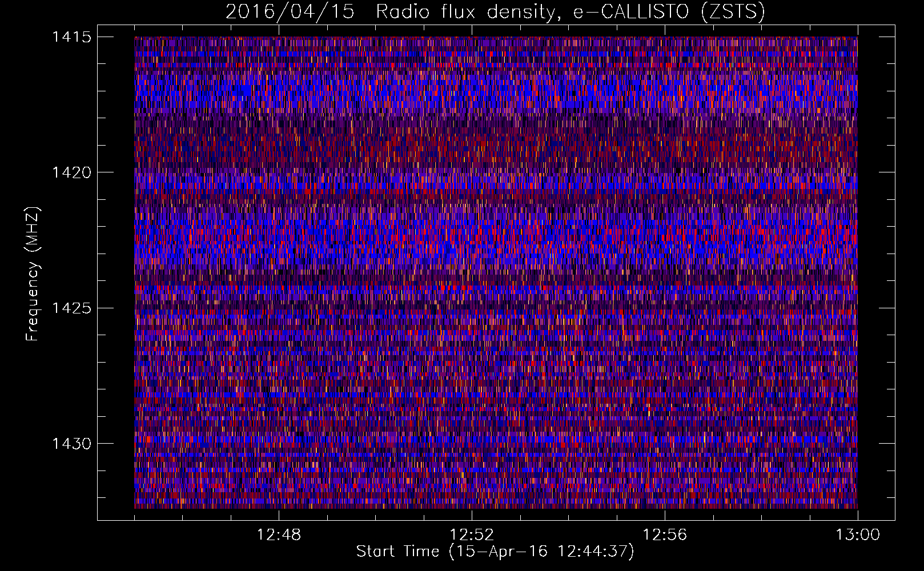Select the 1425 frequency axis label
The height and width of the screenshot is (571, 924).
(x=71, y=308)
